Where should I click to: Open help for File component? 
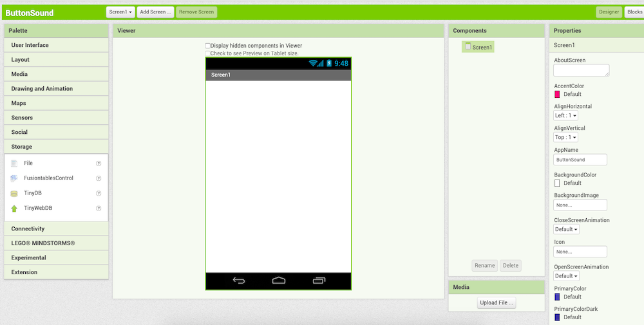pyautogui.click(x=99, y=163)
